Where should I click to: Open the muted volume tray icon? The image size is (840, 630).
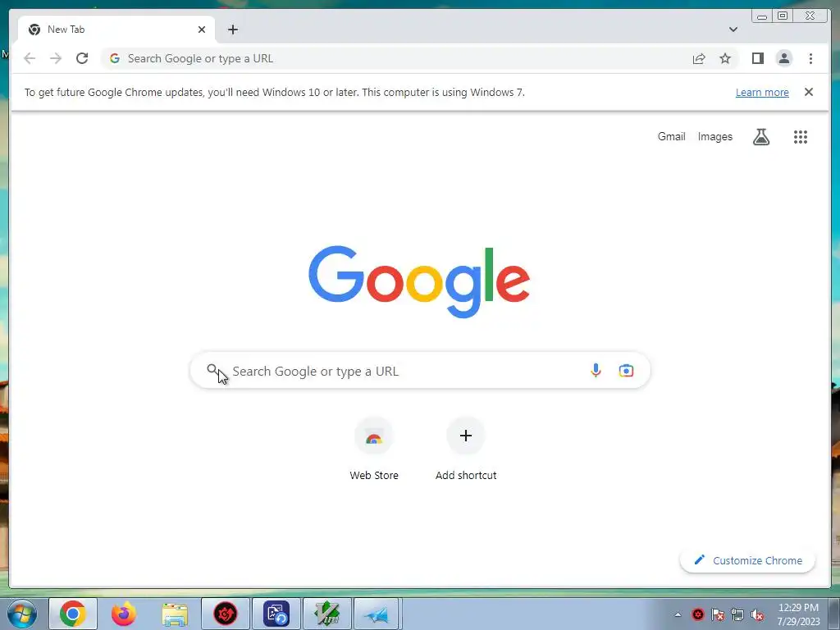[757, 614]
